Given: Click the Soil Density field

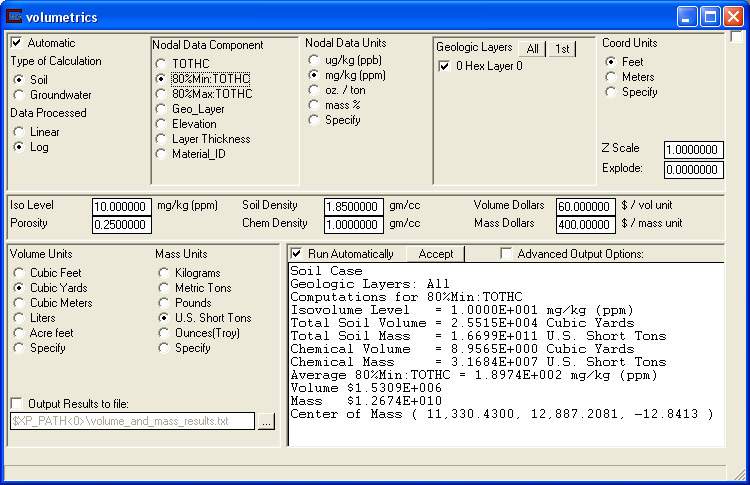Looking at the screenshot, I should [353, 207].
